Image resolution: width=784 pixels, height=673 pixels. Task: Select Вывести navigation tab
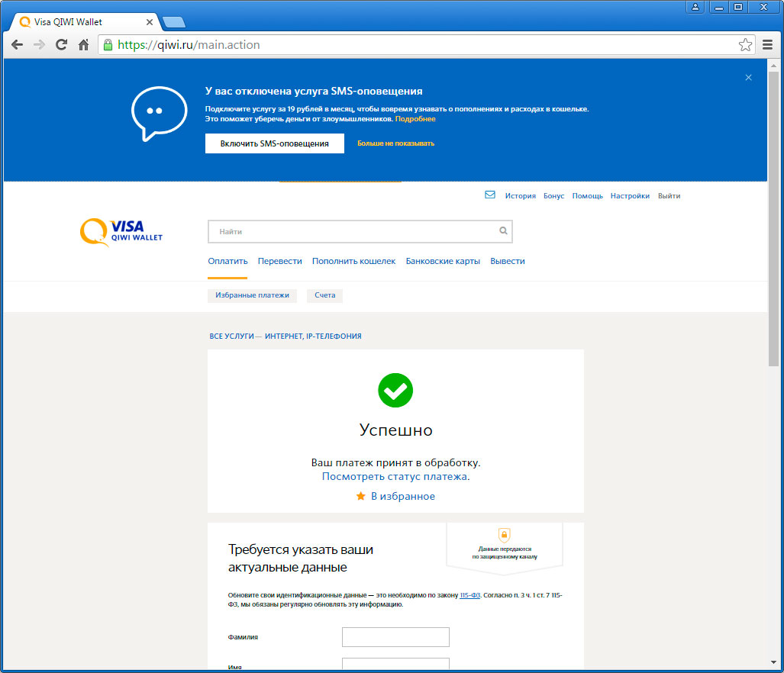coord(507,261)
